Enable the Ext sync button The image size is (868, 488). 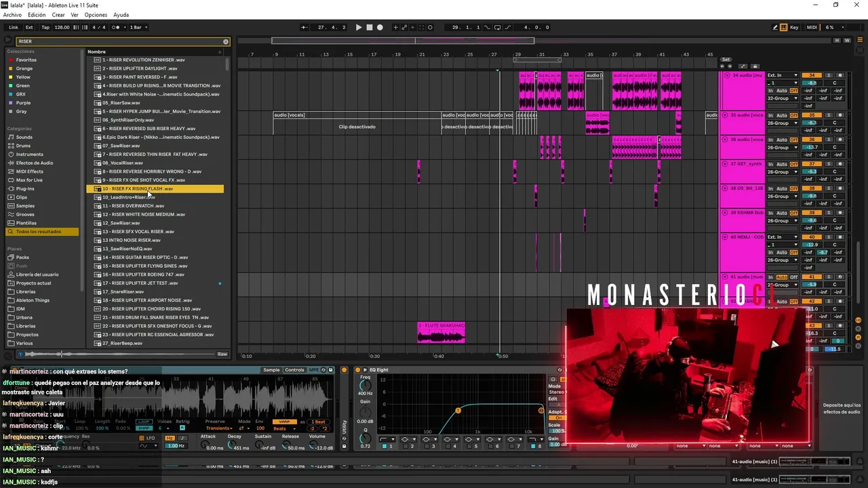29,28
